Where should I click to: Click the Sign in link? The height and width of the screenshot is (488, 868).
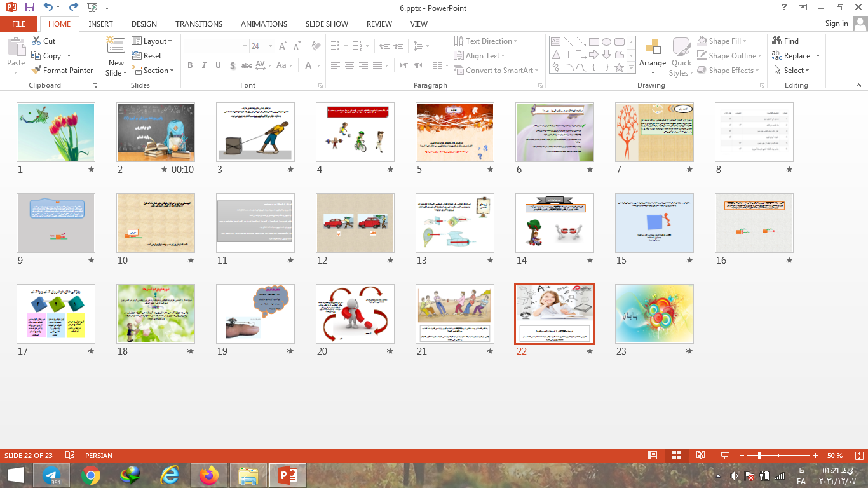click(x=836, y=24)
